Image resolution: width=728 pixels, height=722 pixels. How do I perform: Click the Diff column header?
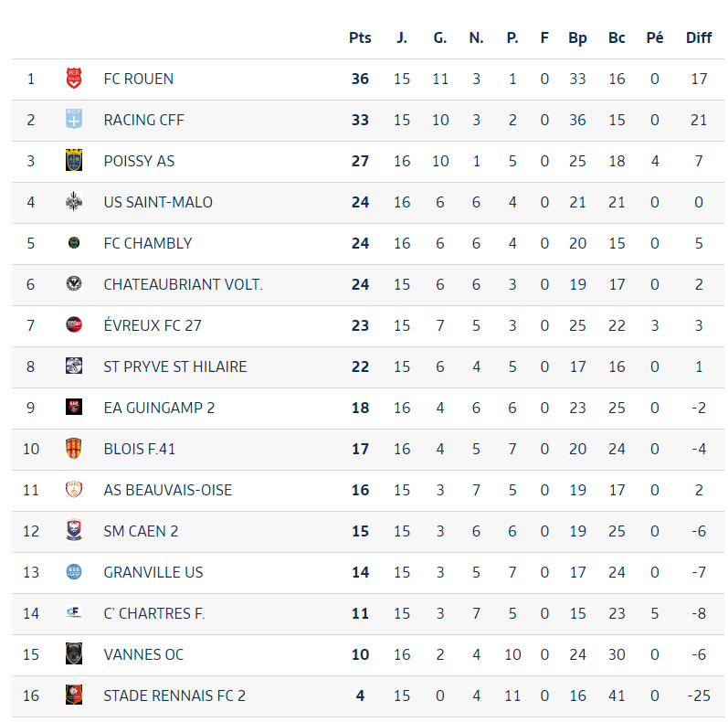699,37
